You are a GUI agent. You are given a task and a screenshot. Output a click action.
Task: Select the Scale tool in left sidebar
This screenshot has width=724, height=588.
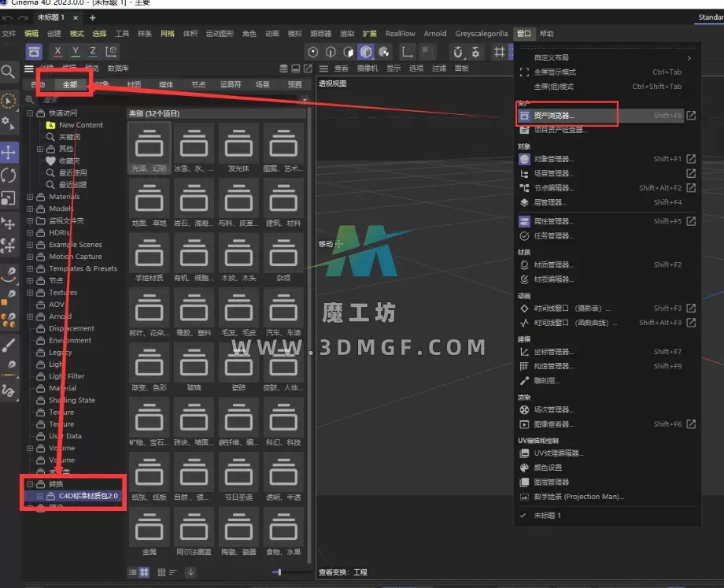point(9,198)
